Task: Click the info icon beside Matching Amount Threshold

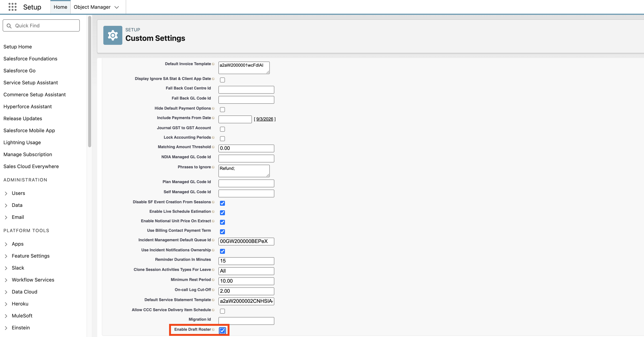Action: click(213, 147)
